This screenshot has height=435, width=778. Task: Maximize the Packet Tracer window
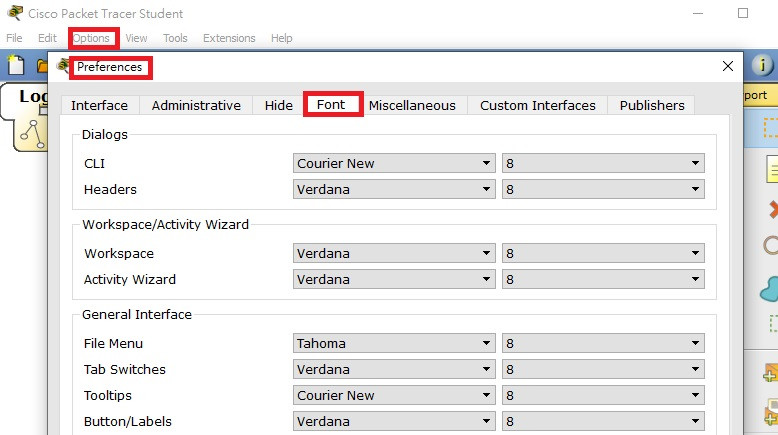[x=743, y=13]
